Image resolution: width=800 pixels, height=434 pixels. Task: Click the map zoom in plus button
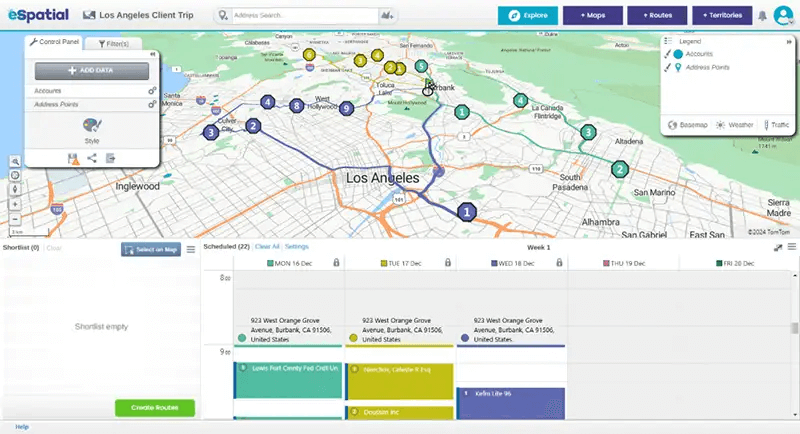pos(15,205)
